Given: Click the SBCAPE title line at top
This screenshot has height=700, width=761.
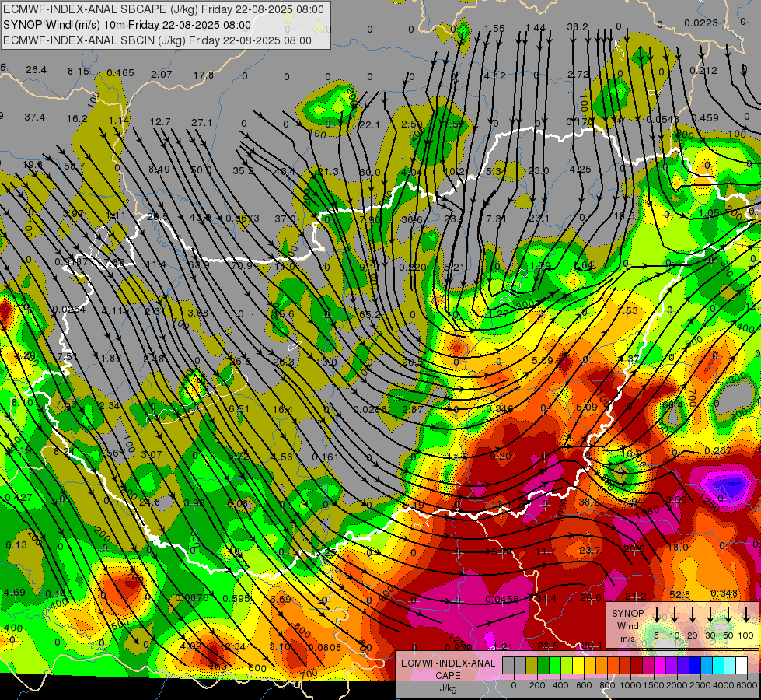Looking at the screenshot, I should tap(163, 9).
